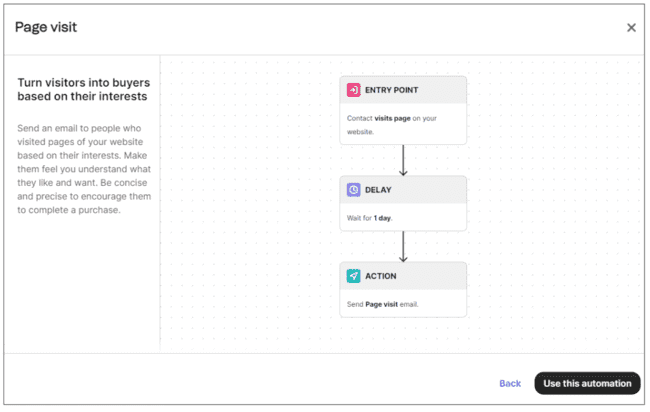Click arrow connecting Delay to Action
Screen dimensions: 650x412
[403, 246]
